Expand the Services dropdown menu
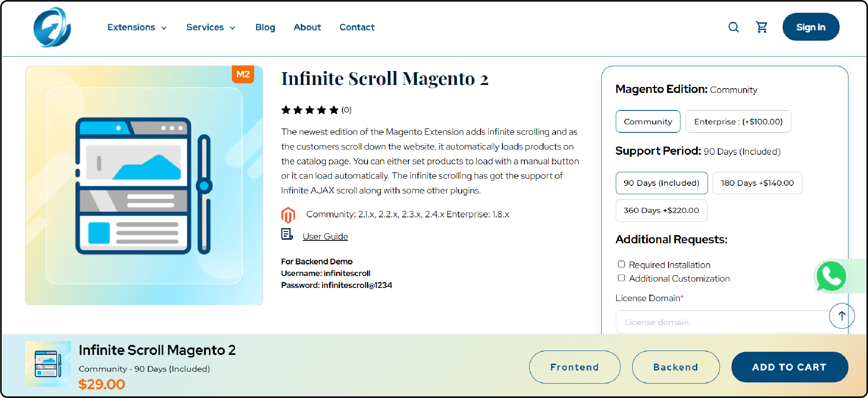Image resolution: width=868 pixels, height=398 pixels. coord(211,27)
